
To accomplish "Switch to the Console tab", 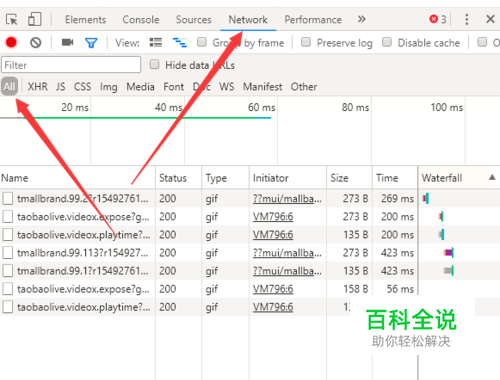I will 141,20.
